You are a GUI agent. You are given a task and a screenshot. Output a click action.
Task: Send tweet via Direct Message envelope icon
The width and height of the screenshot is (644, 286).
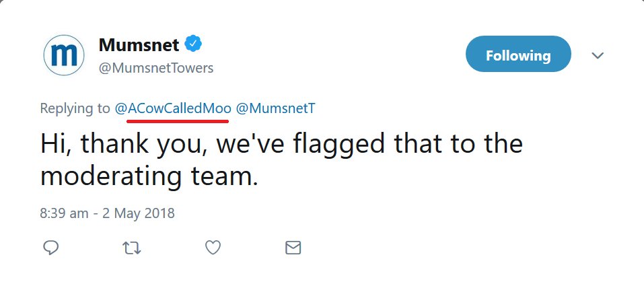coord(293,248)
